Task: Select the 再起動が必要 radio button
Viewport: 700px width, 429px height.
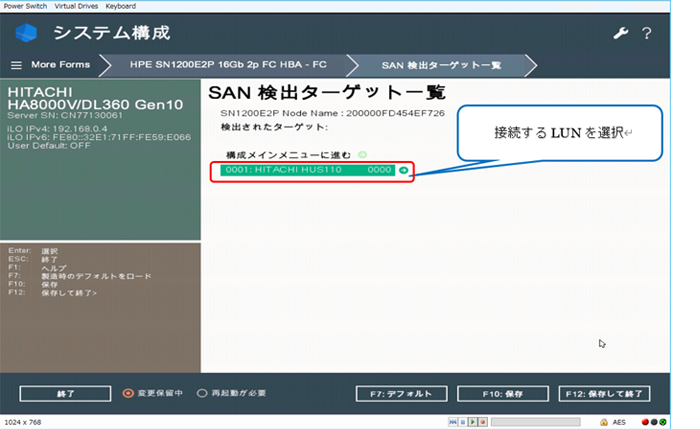Action: [202, 393]
